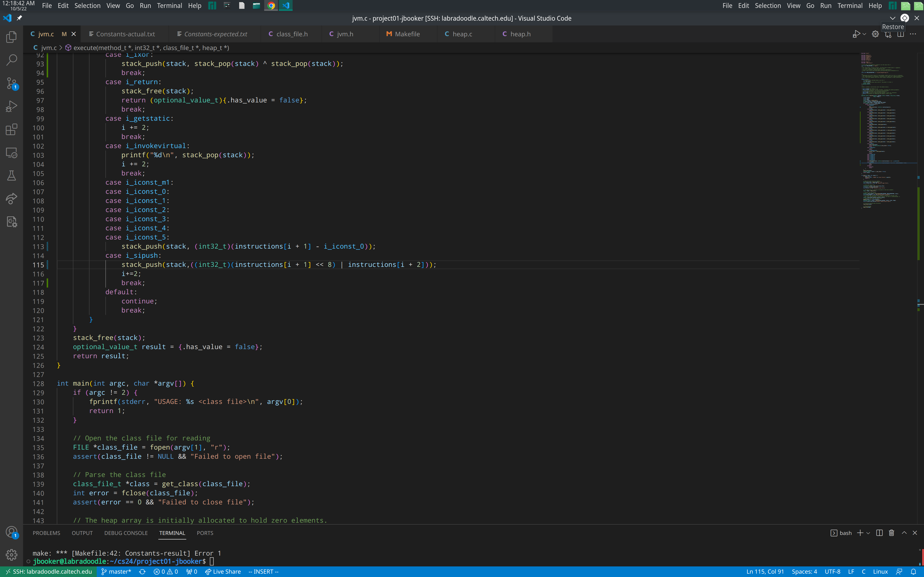The width and height of the screenshot is (924, 577).
Task: Click the master branch indicator
Action: click(116, 571)
